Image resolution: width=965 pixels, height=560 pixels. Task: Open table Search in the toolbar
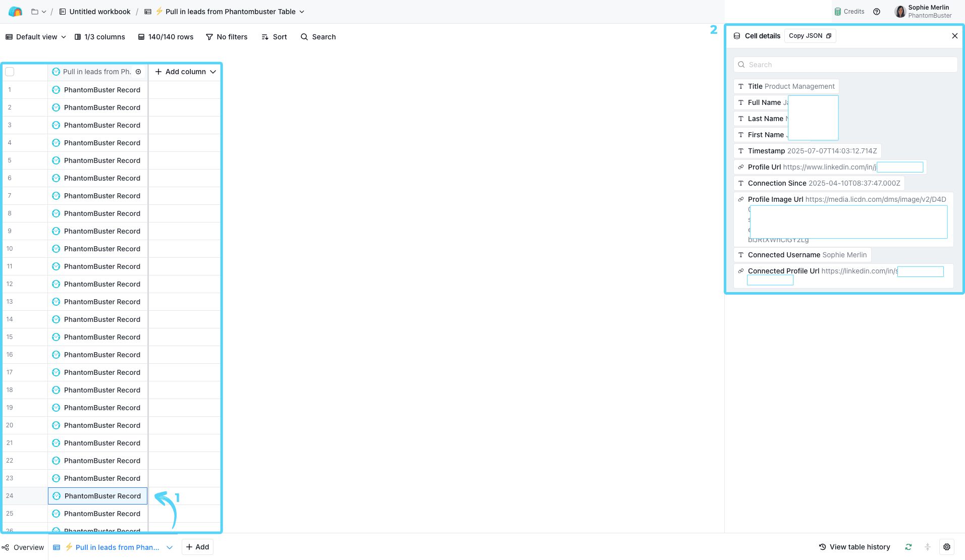pyautogui.click(x=318, y=37)
